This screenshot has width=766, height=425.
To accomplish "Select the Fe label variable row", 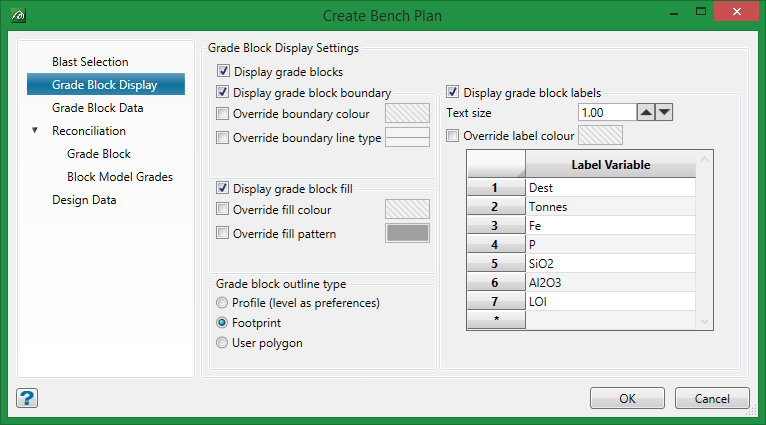I will [610, 226].
